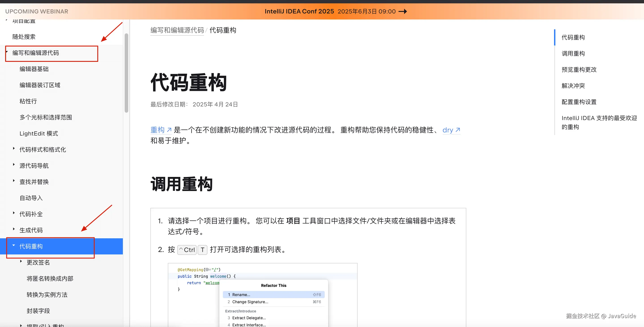Select 封装字段 under 代码重构
Image resolution: width=644 pixels, height=327 pixels.
[x=39, y=311]
